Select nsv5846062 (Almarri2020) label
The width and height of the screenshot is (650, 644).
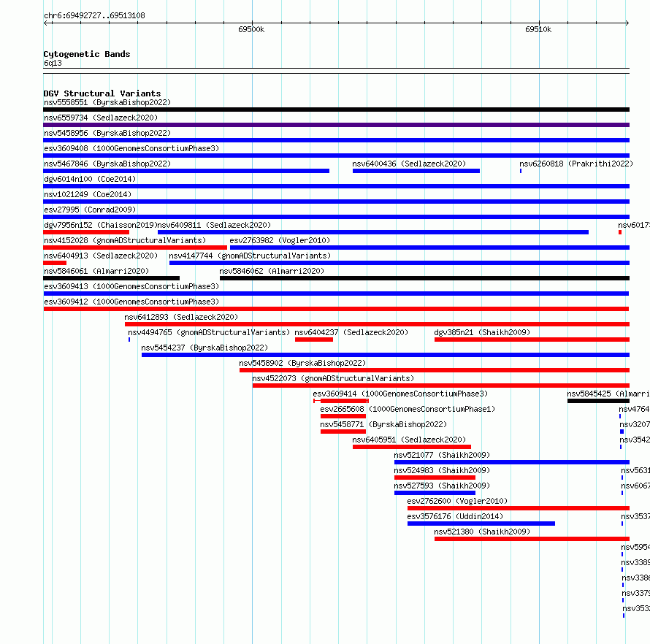click(272, 271)
